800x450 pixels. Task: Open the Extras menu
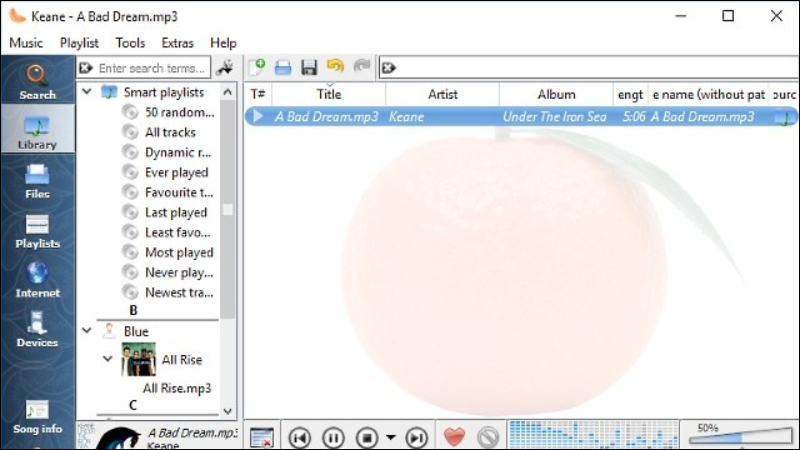coord(178,43)
